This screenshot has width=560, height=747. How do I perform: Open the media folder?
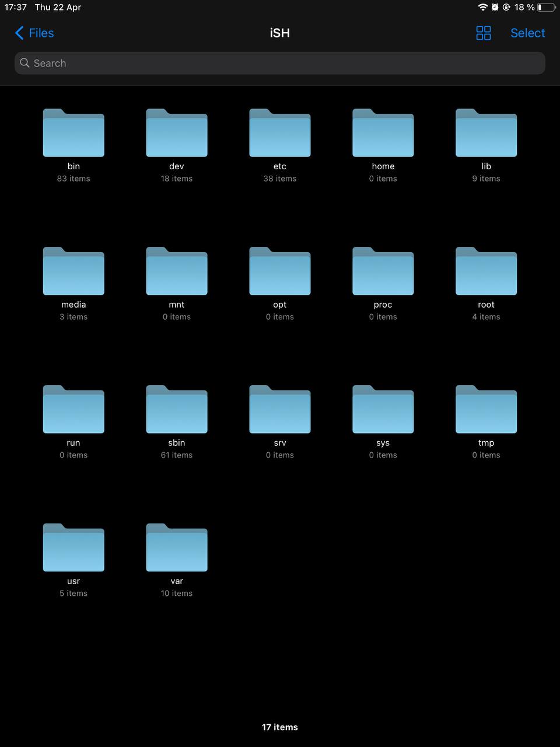73,271
